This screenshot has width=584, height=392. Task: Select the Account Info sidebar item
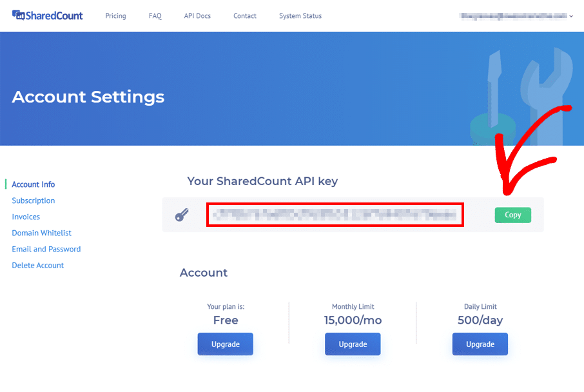(33, 184)
